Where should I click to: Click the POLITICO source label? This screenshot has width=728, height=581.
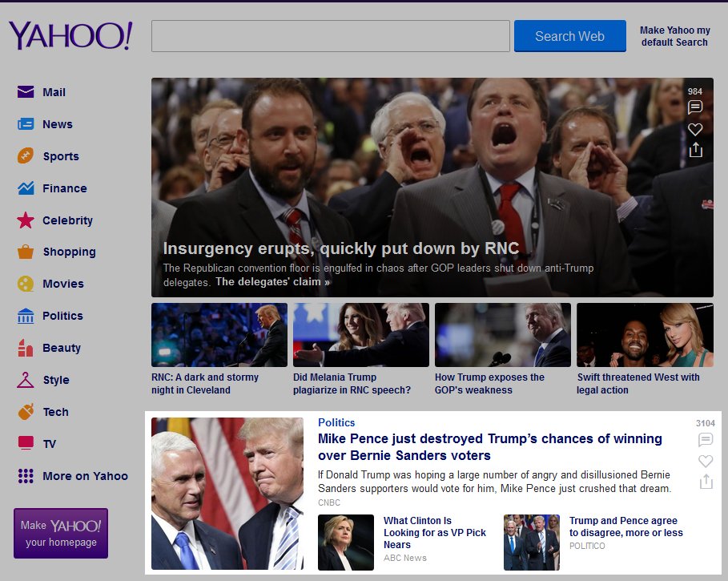[x=587, y=546]
